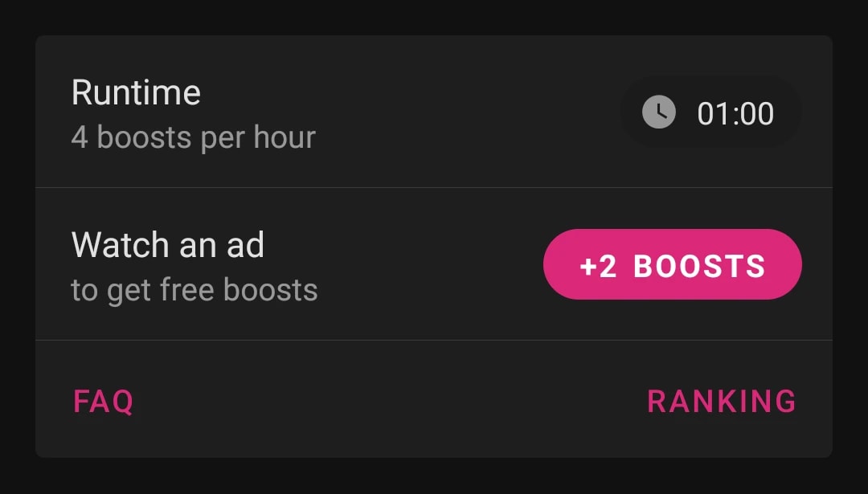Select the Runtime settings row
The height and width of the screenshot is (494, 868).
[x=434, y=112]
